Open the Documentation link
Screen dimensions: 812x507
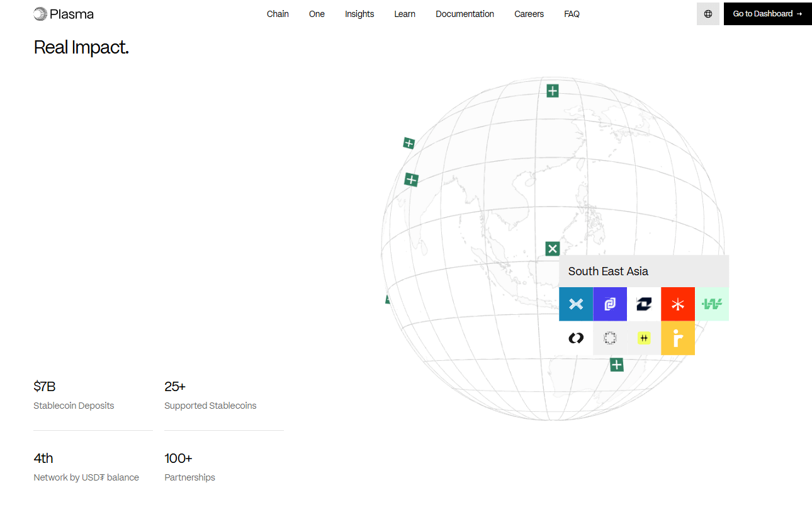click(x=465, y=14)
